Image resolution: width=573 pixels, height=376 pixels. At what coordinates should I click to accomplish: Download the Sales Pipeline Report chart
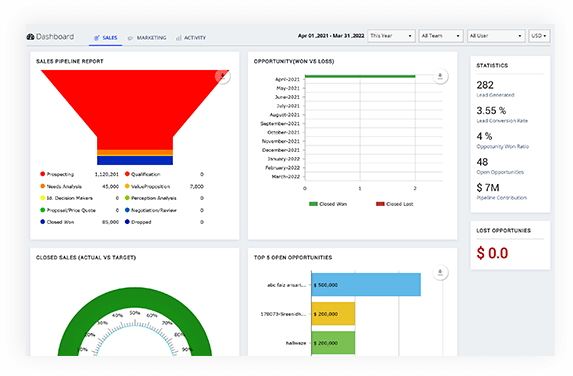coord(222,76)
